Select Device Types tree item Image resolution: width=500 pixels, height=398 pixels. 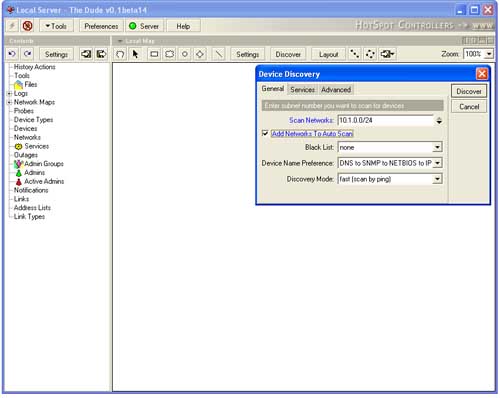coord(33,120)
